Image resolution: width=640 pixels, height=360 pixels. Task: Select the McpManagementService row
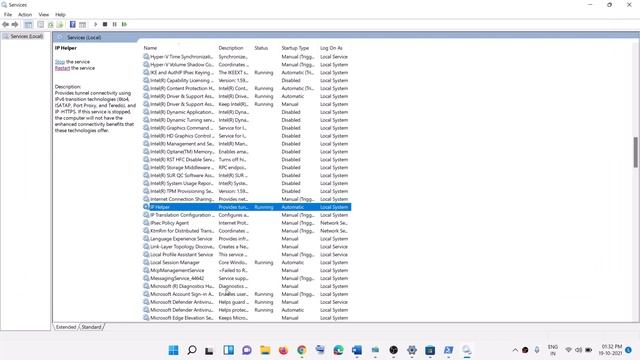tap(247, 270)
